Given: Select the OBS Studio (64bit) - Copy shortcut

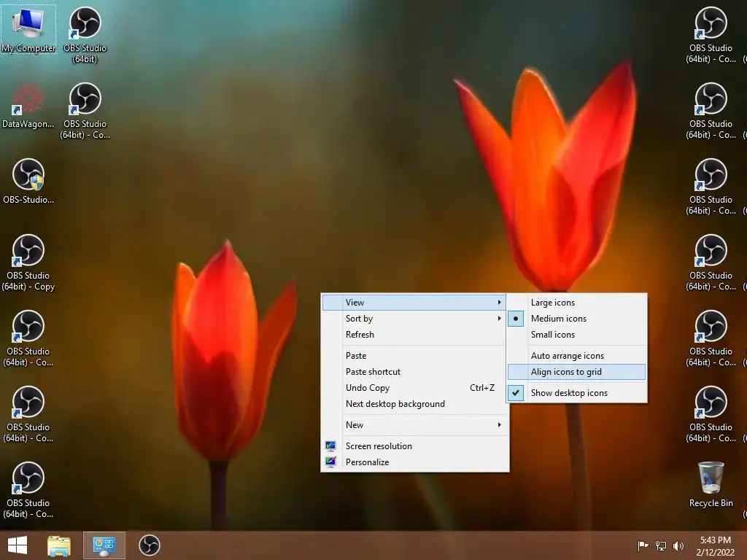Looking at the screenshot, I should tap(28, 262).
